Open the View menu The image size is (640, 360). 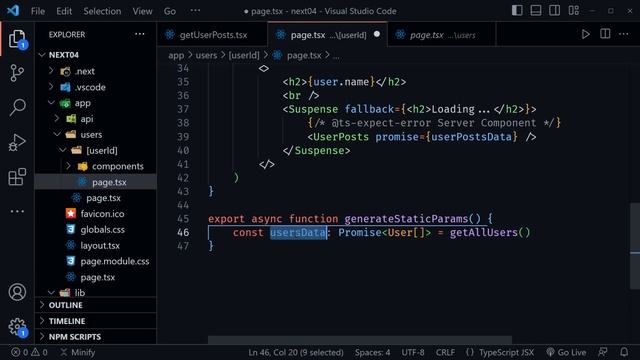142,11
